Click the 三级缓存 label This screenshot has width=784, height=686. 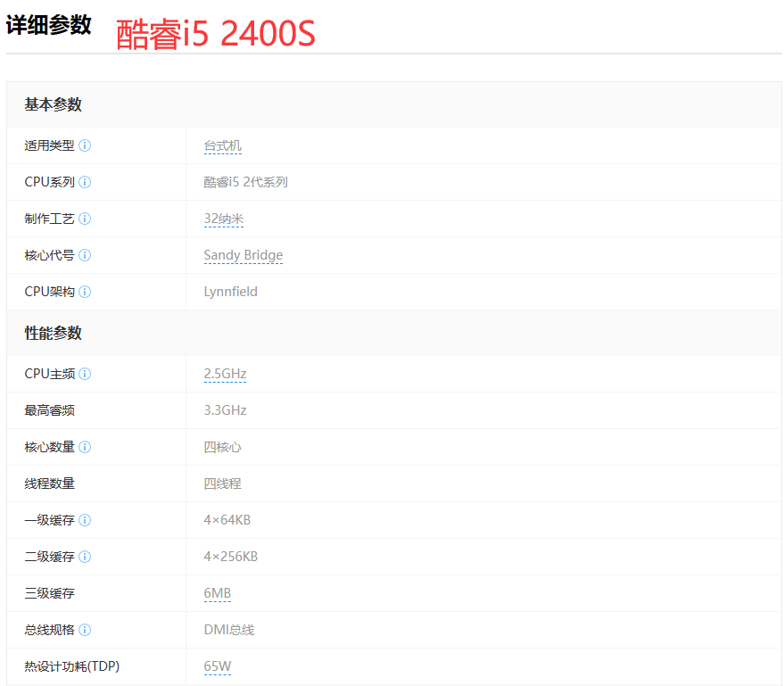click(x=49, y=593)
